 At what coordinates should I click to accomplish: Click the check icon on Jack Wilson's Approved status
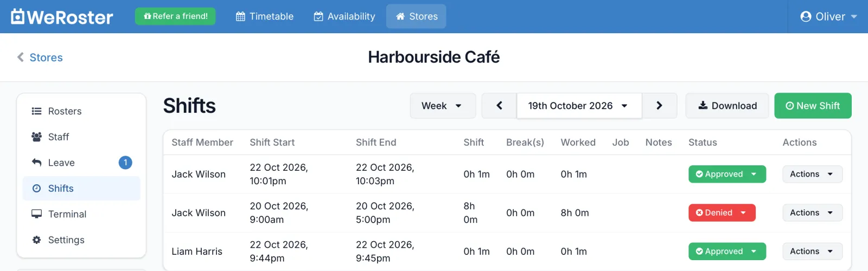pyautogui.click(x=699, y=174)
